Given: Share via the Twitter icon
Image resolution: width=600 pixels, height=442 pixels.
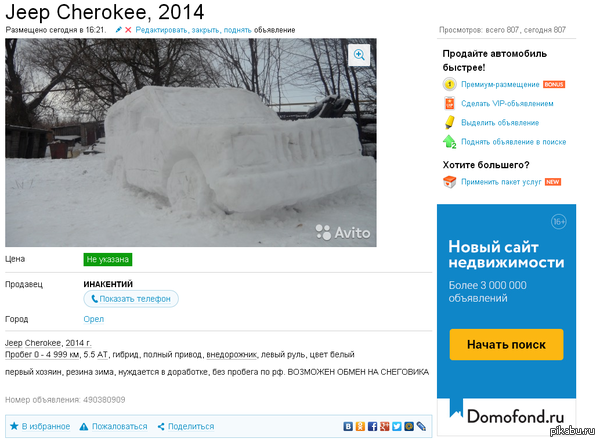Looking at the screenshot, I should pyautogui.click(x=396, y=426).
